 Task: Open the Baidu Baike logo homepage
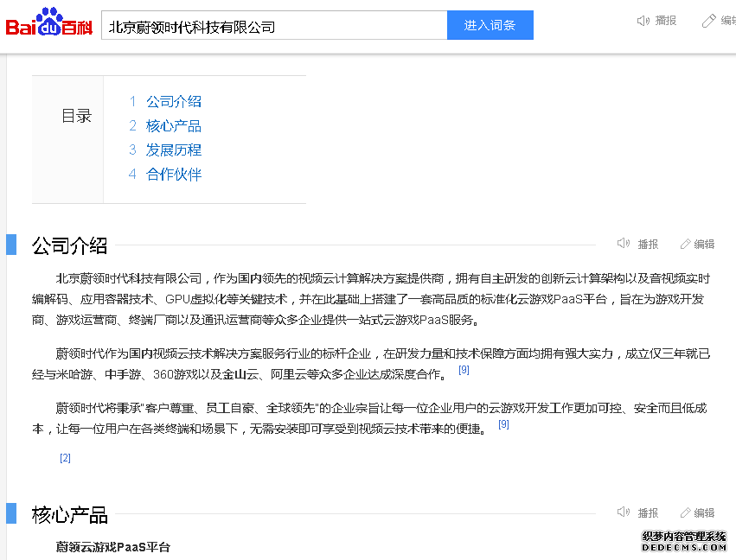[49, 22]
